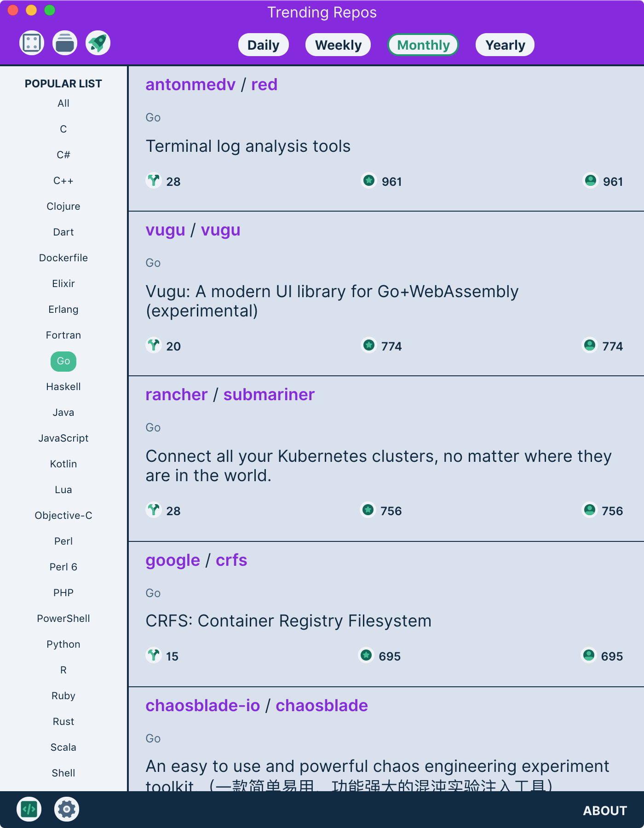Screen dimensions: 644x828
Task: Click fork icon of google / crfs
Action: [x=154, y=655]
